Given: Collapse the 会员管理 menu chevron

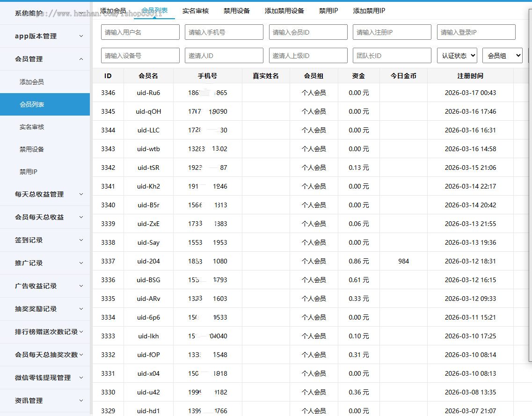Looking at the screenshot, I should 81,59.
